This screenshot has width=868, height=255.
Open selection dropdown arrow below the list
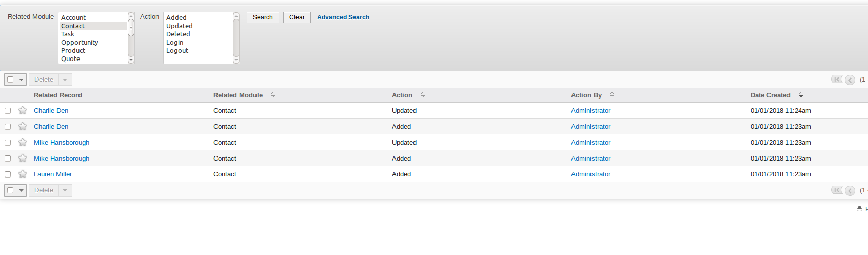[x=21, y=190]
